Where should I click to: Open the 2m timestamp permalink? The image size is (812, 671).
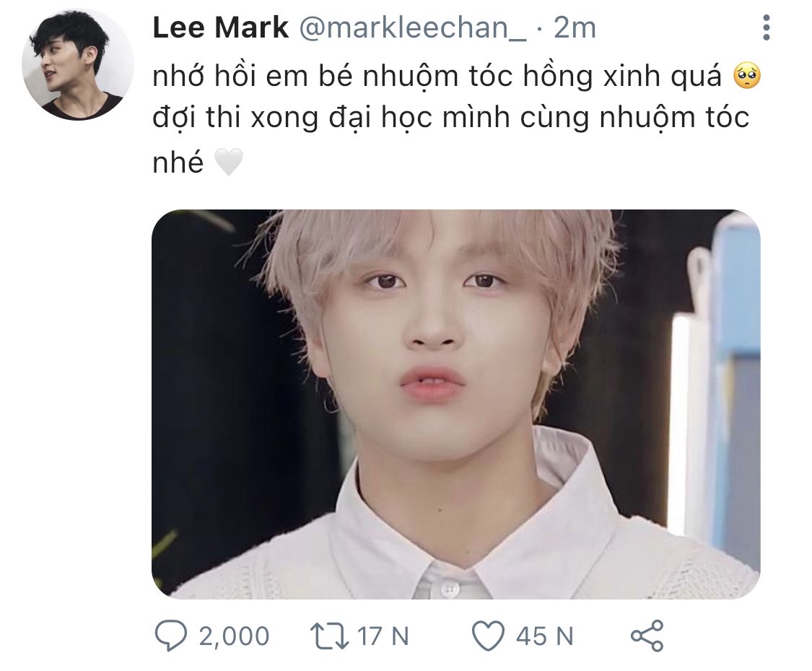(x=575, y=27)
